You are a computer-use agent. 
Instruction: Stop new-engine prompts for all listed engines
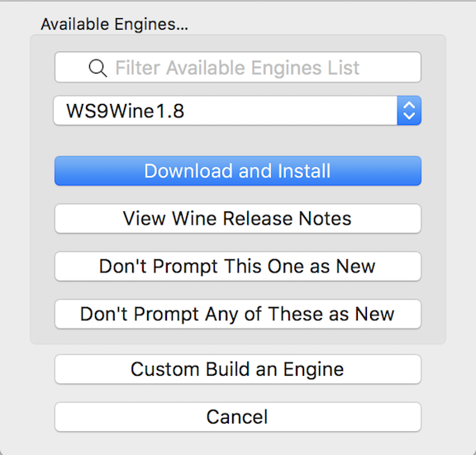coord(238,314)
